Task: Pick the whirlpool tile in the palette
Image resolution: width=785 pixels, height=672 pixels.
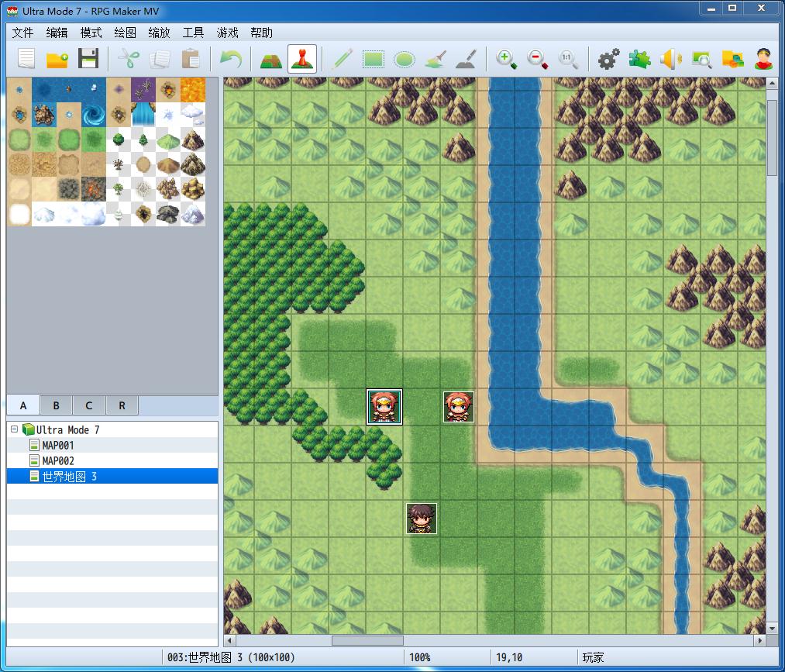Action: pos(94,115)
